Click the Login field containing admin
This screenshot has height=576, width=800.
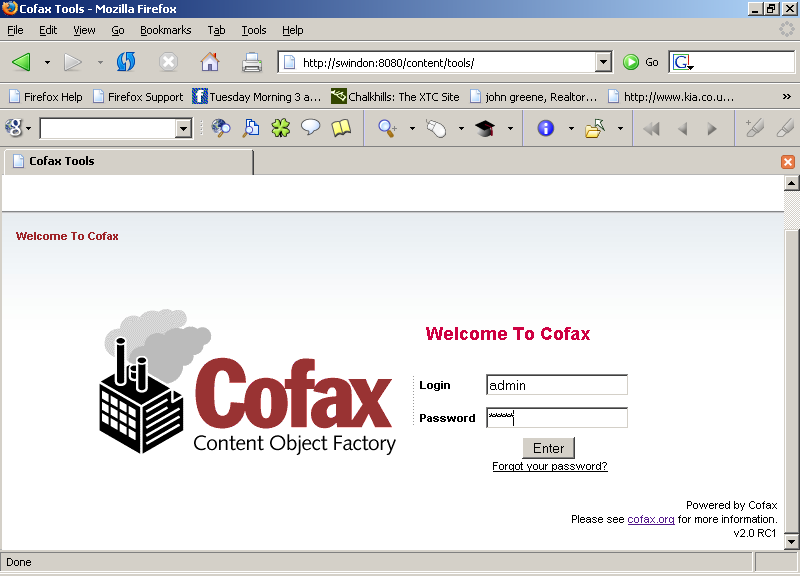pyautogui.click(x=557, y=385)
